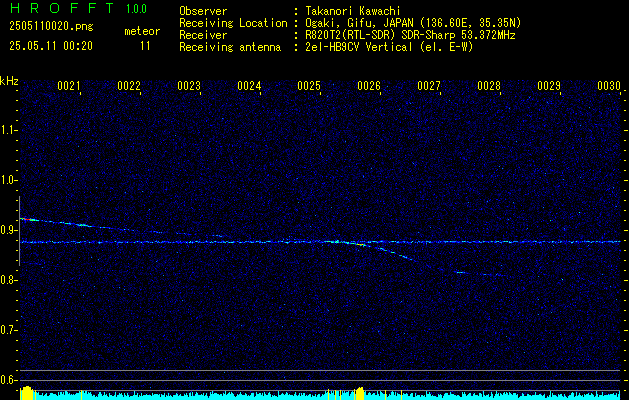This screenshot has height=400, width=629.
Task: Click time marker 0023
Action: (189, 86)
